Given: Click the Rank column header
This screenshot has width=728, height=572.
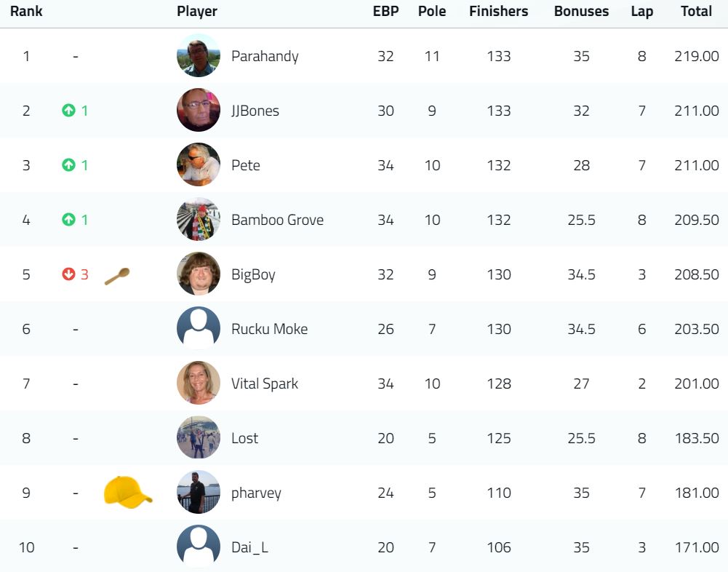Looking at the screenshot, I should (26, 11).
